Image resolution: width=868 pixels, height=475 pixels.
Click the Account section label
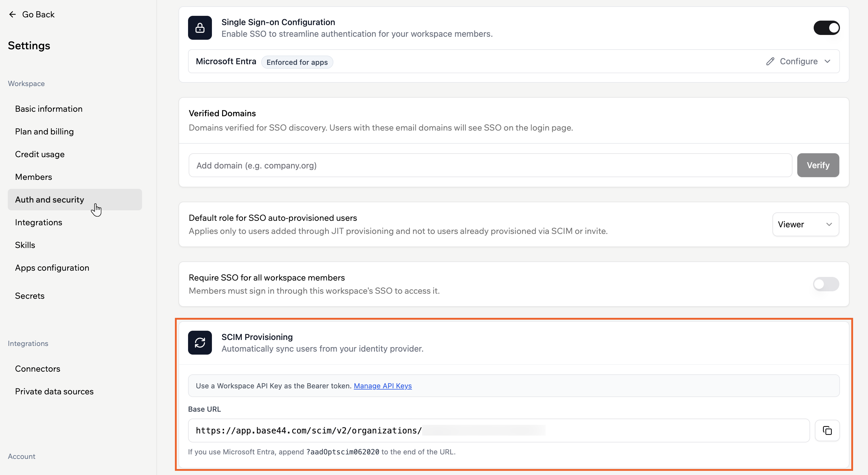(x=21, y=456)
